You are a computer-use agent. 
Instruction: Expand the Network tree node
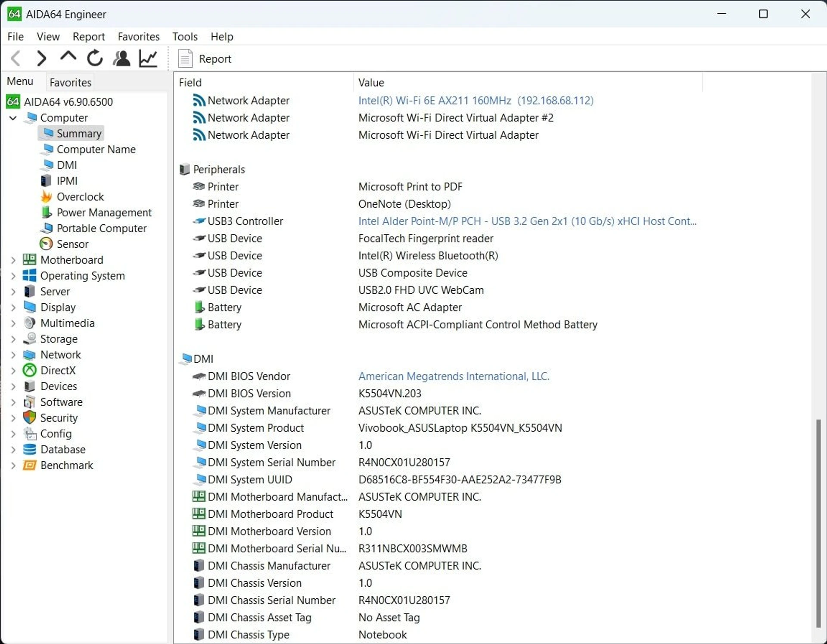13,355
